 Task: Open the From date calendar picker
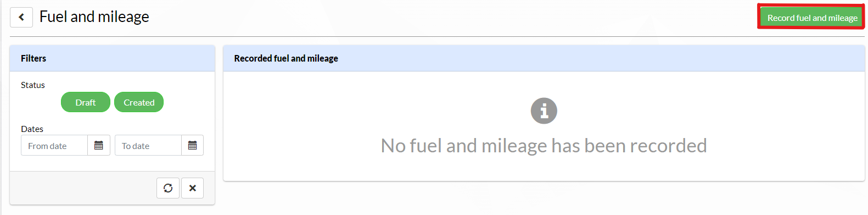point(99,145)
